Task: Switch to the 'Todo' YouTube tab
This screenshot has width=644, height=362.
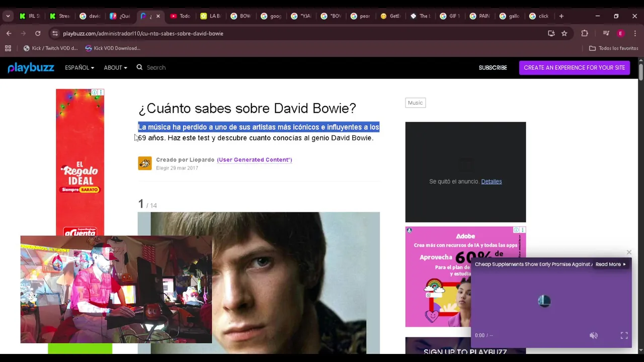Action: click(180, 16)
